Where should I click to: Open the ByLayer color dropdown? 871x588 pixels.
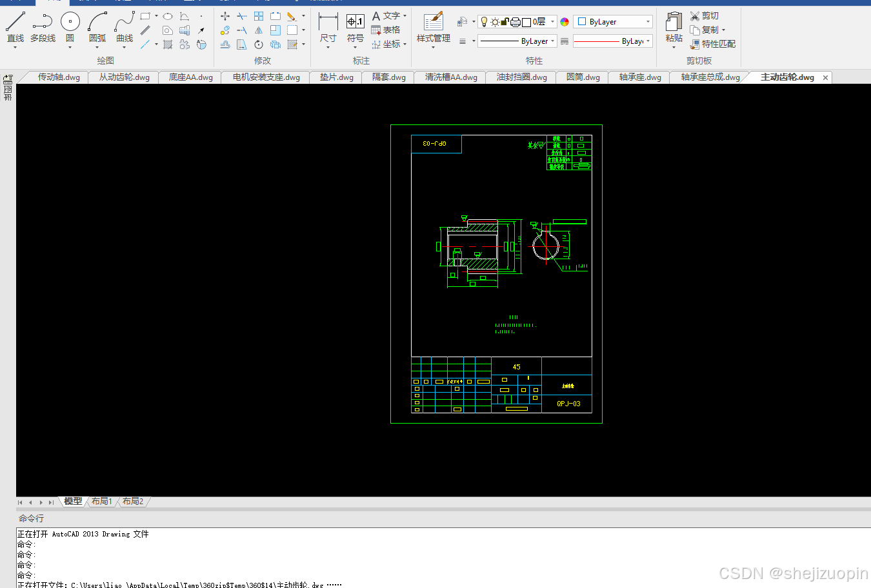(613, 22)
